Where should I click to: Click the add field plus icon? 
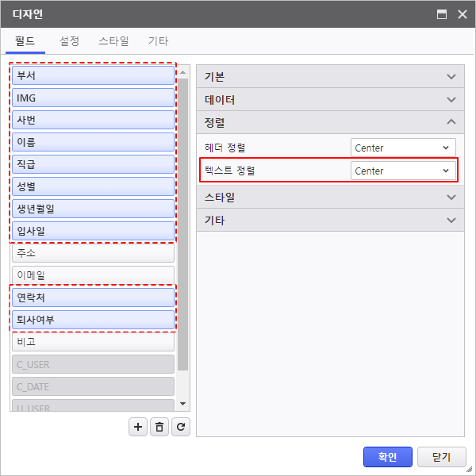[x=139, y=427]
